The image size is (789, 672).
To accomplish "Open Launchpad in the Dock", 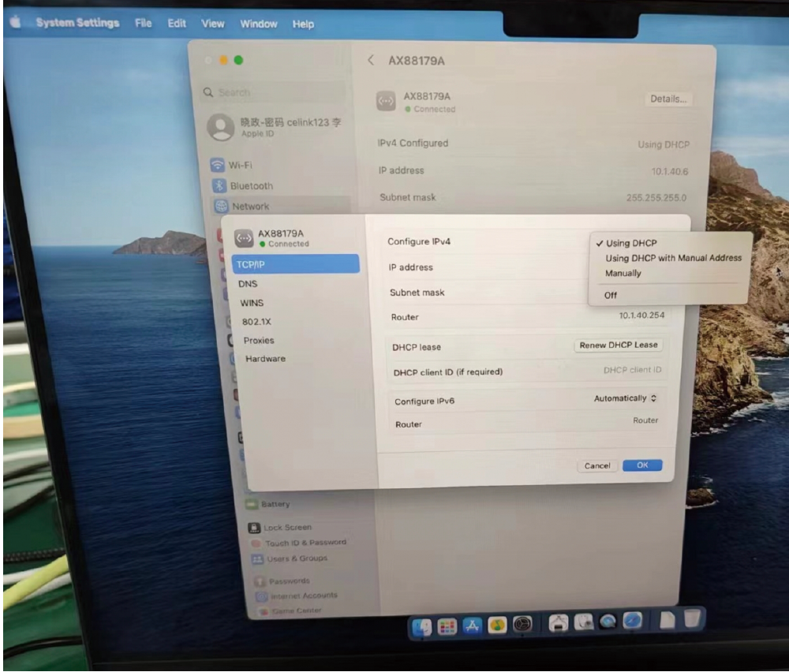I will 447,627.
